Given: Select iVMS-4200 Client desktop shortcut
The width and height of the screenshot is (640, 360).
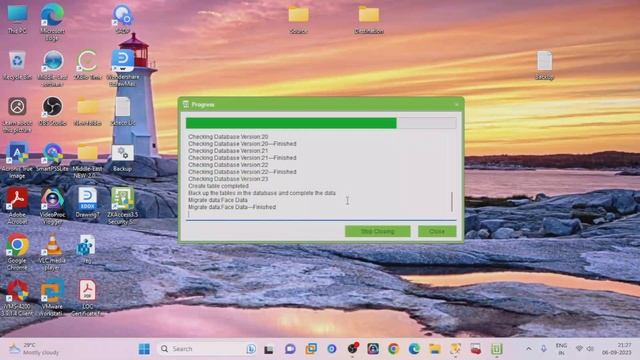Looking at the screenshot, I should coord(17,298).
